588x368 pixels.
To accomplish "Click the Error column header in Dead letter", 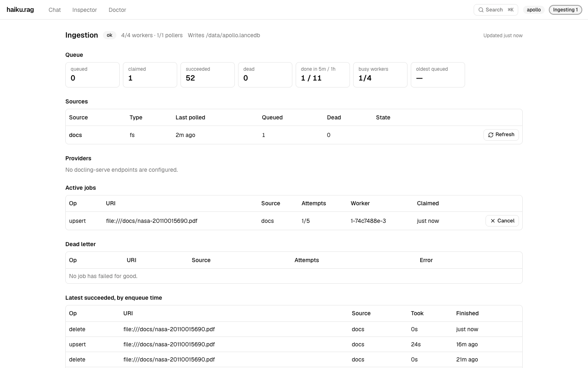I will tap(426, 260).
